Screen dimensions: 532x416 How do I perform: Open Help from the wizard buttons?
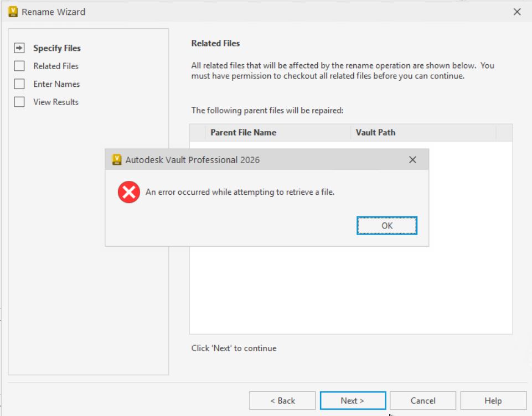[x=492, y=400]
